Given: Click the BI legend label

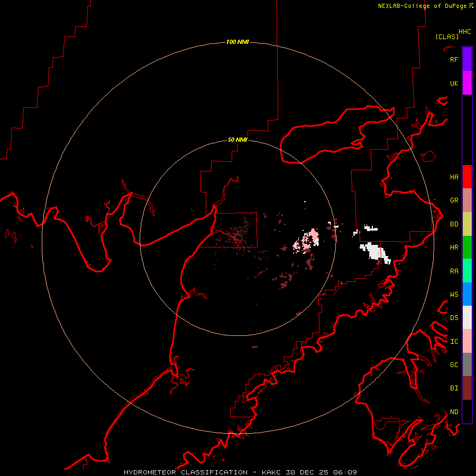Looking at the screenshot, I should click(x=454, y=388).
